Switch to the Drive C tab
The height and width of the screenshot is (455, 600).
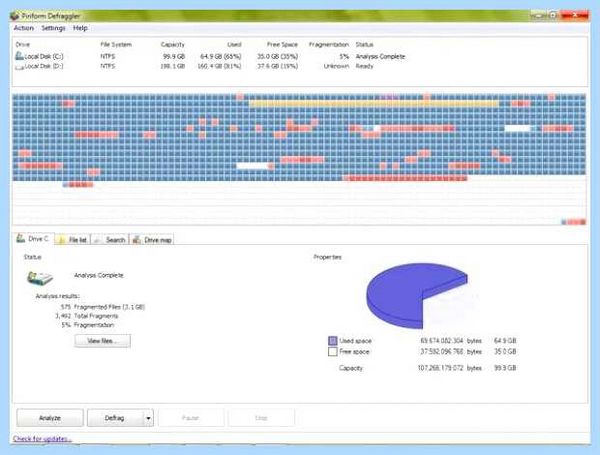33,239
